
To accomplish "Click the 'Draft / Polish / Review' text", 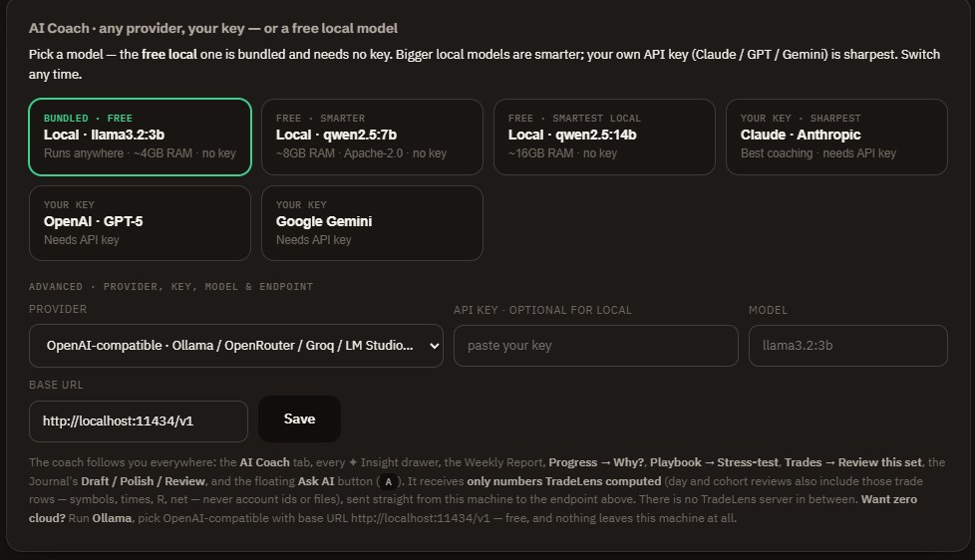I will 143,481.
